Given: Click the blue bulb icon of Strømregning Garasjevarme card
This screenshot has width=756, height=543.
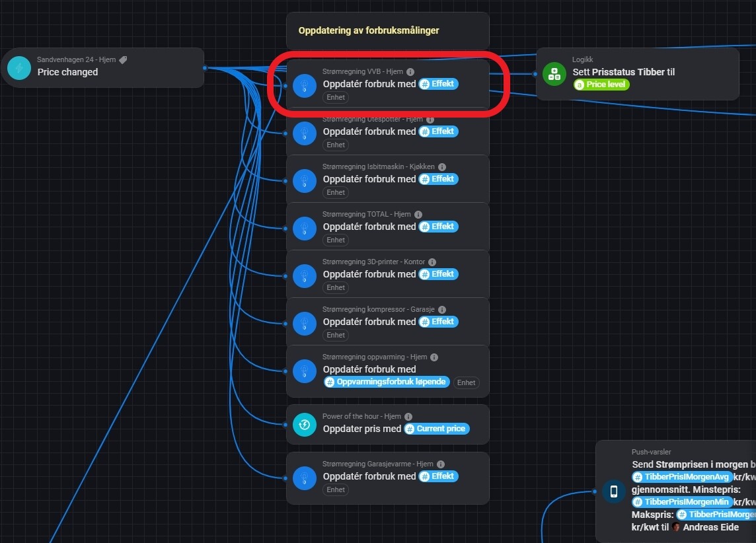Looking at the screenshot, I should click(305, 478).
